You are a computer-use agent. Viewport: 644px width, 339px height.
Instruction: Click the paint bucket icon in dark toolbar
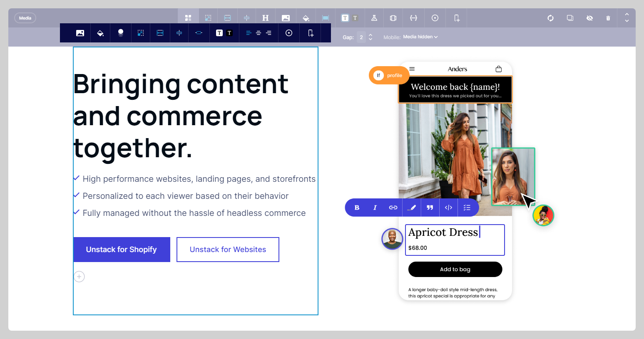pos(100,33)
